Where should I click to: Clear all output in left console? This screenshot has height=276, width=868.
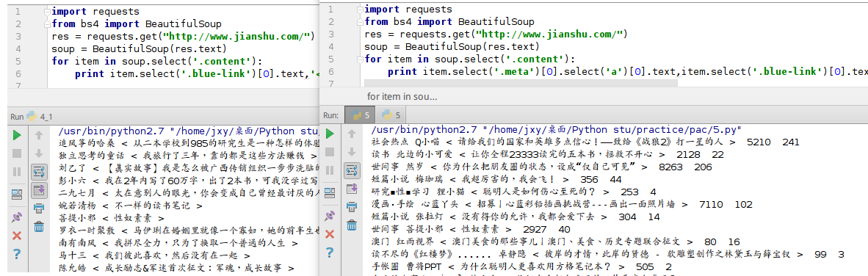pyautogui.click(x=39, y=226)
